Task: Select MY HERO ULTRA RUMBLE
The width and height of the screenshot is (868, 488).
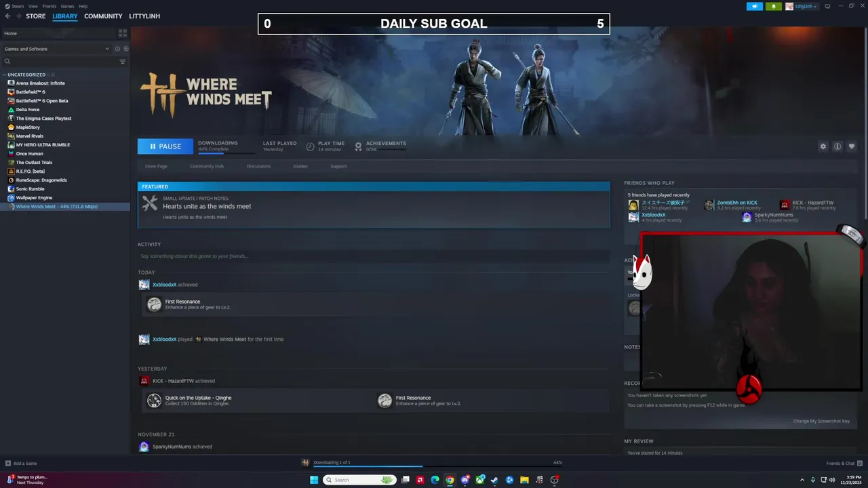Action: [43, 145]
